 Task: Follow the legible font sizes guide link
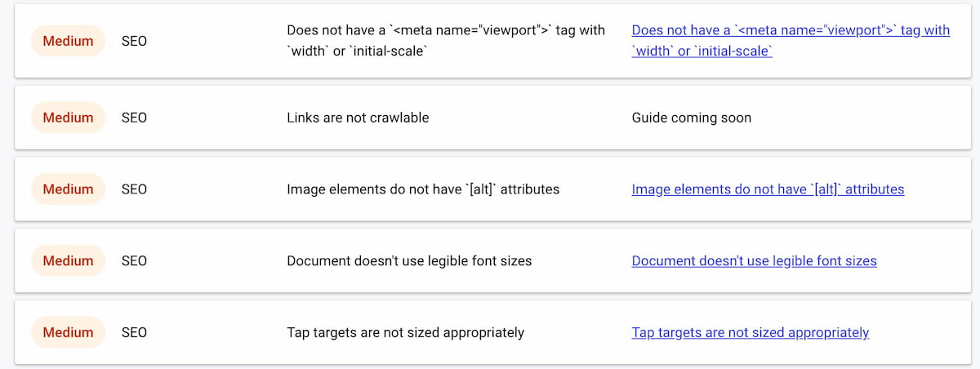pos(754,261)
